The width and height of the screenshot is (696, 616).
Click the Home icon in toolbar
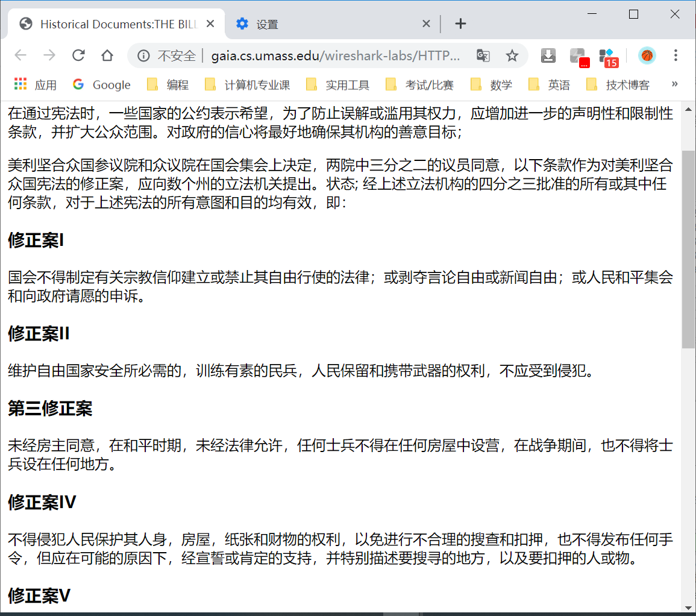click(107, 55)
